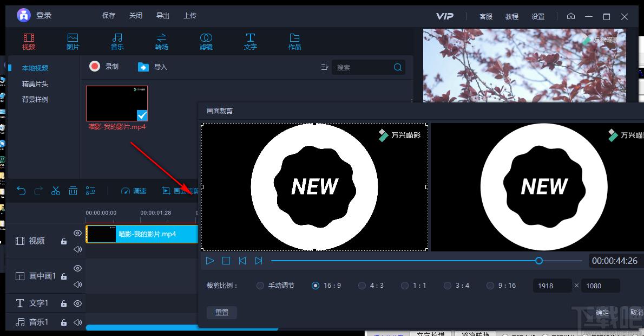The width and height of the screenshot is (644, 336).
Task: Toggle the lock on 视频 track
Action: pyautogui.click(x=64, y=241)
